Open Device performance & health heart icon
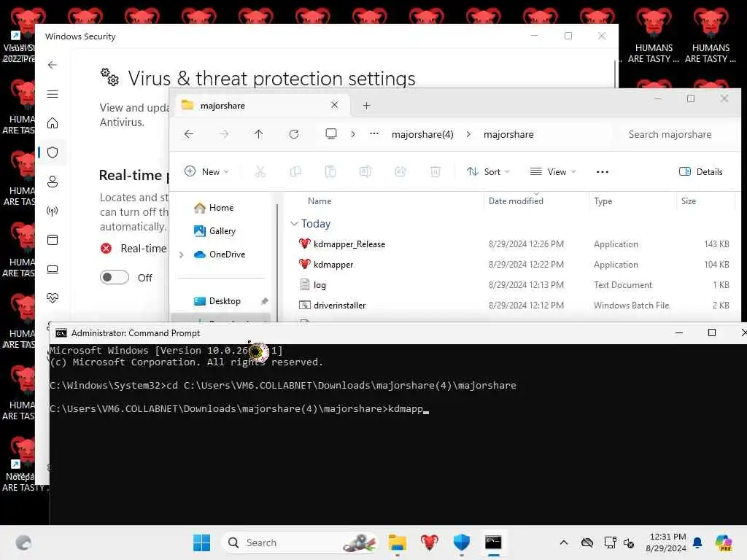The width and height of the screenshot is (747, 560). coord(53,298)
